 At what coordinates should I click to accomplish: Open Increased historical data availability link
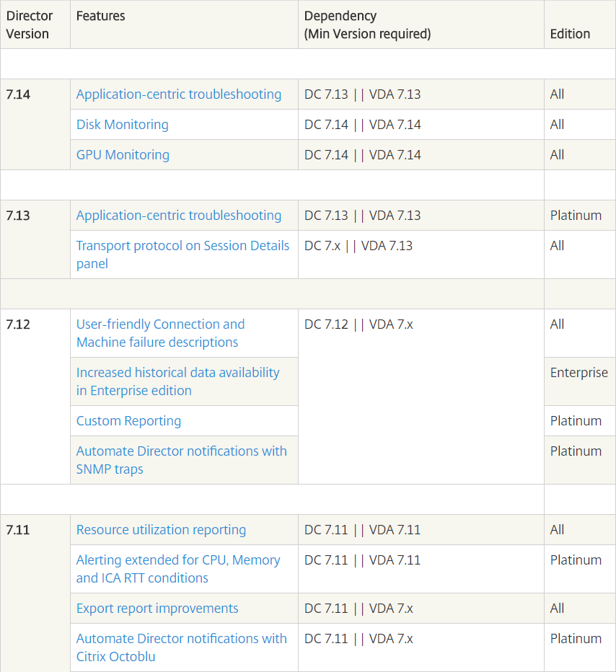[178, 381]
